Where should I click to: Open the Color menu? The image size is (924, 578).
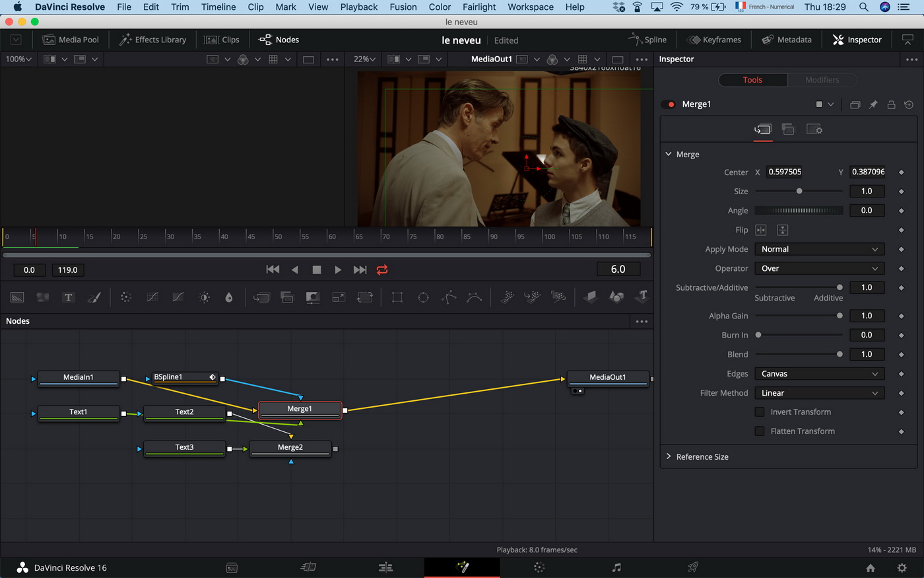pyautogui.click(x=440, y=7)
